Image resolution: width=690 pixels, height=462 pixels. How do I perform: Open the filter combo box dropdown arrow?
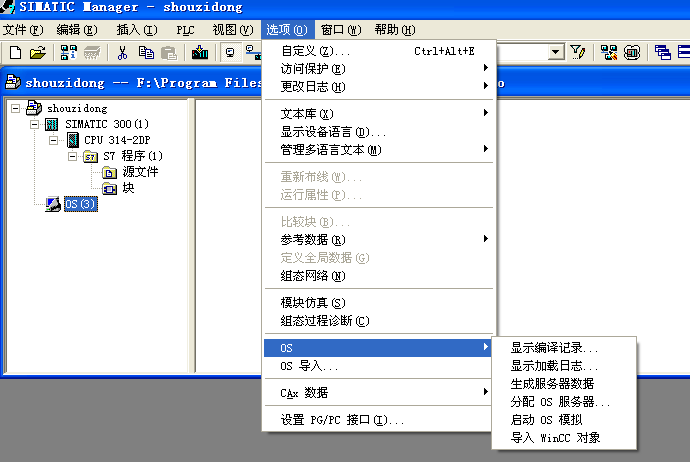(x=556, y=52)
